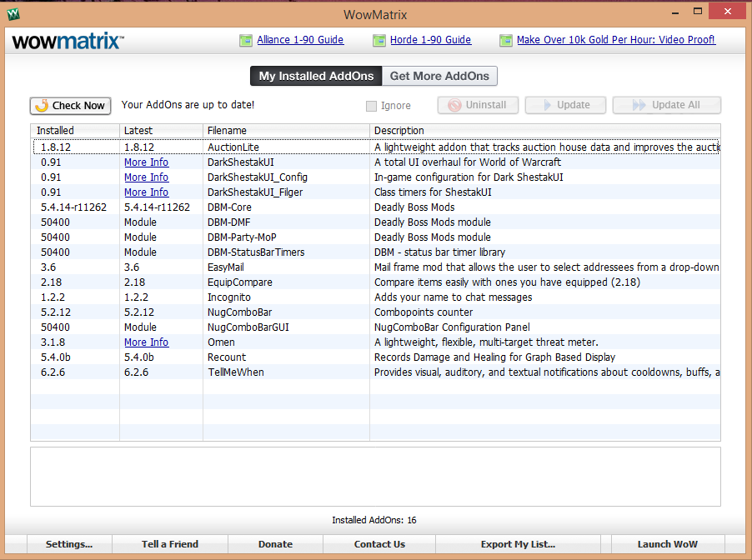Click the green icon beside Horde 1-90 Guide
Screen dimensions: 752x560
[379, 40]
